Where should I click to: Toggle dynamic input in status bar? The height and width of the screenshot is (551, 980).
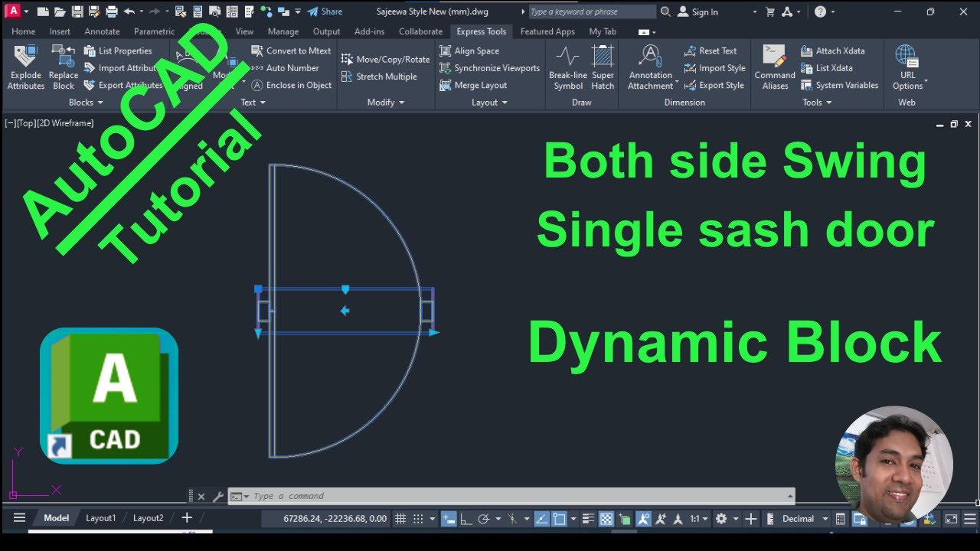(449, 519)
